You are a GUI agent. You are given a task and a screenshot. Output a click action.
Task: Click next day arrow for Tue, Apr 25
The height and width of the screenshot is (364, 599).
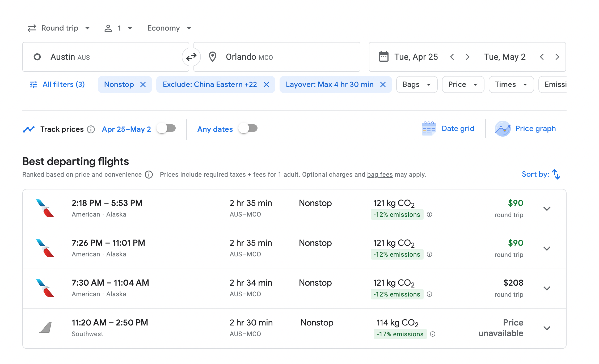pyautogui.click(x=467, y=57)
